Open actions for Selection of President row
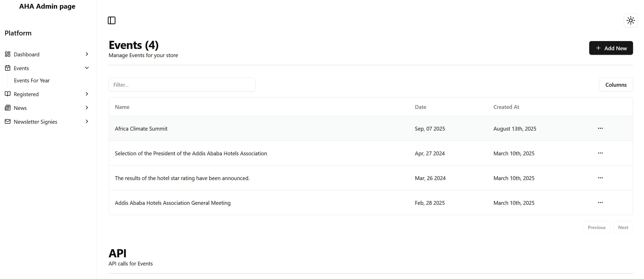 pyautogui.click(x=600, y=153)
